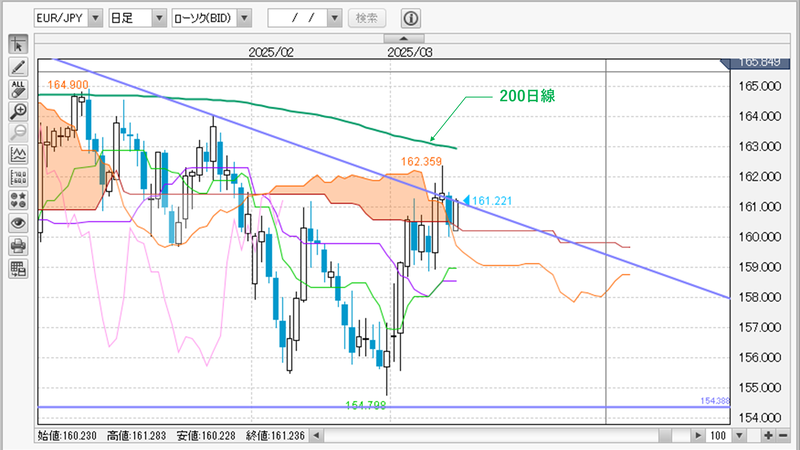Collapse the top panel with up arrow
This screenshot has height=450, width=800.
(404, 39)
